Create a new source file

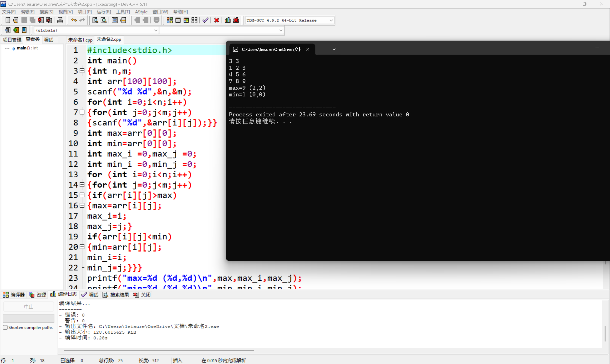click(8, 20)
